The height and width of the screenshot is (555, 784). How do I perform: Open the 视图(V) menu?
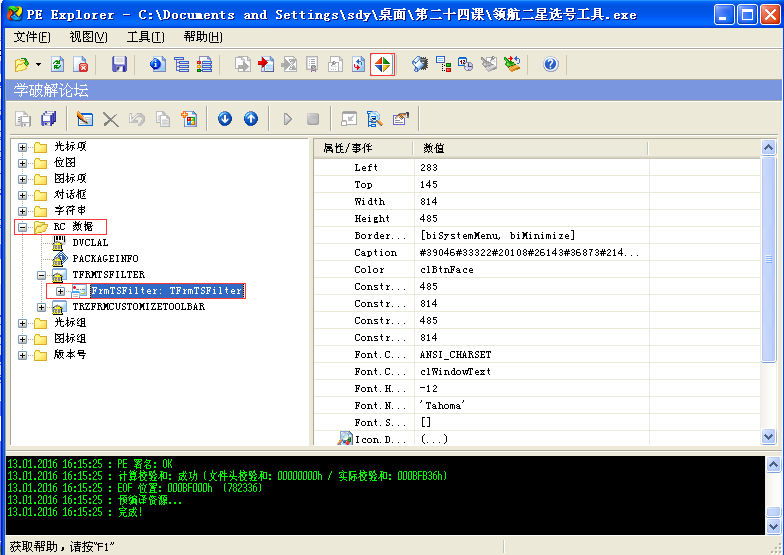coord(88,37)
